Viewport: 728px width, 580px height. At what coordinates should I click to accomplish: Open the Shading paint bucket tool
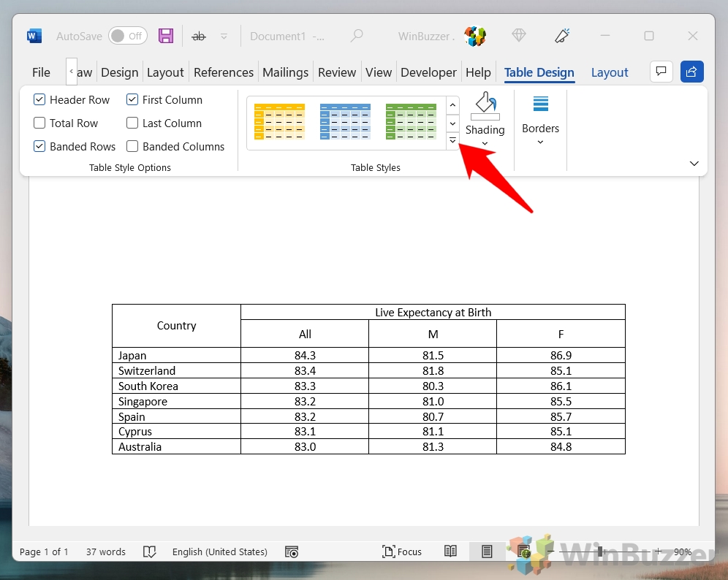tap(485, 106)
